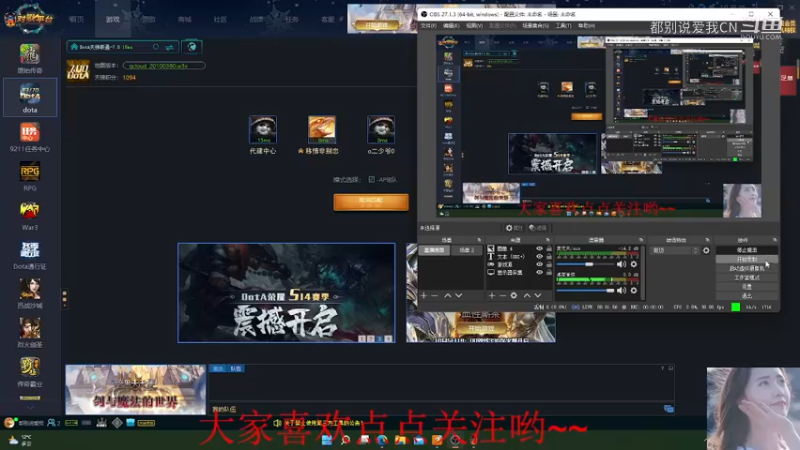Click 停止推流 button in OBS controls

pyautogui.click(x=747, y=250)
